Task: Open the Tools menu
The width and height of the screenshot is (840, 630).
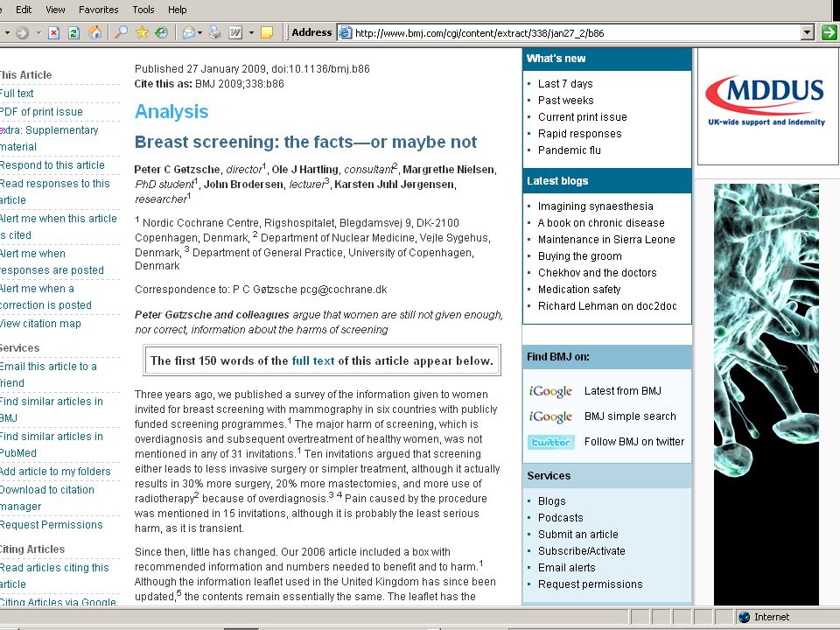Action: coord(143,10)
